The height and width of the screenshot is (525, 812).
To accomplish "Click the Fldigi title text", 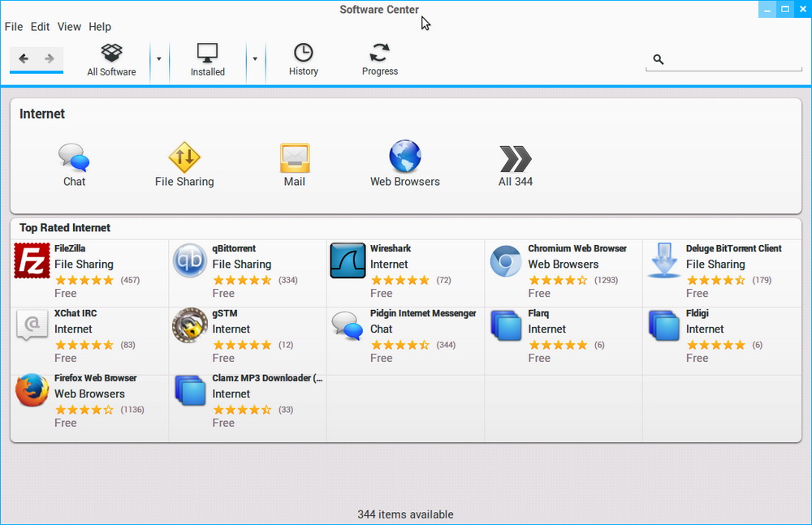I will [x=697, y=313].
